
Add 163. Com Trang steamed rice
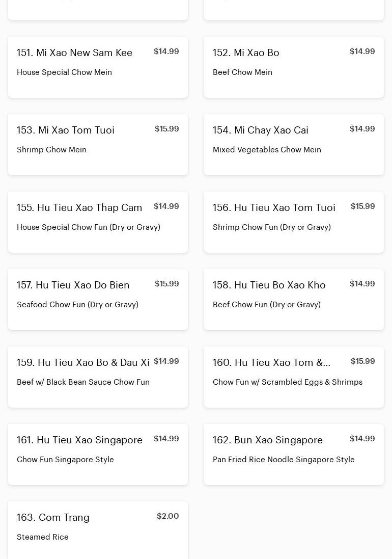[98, 530]
